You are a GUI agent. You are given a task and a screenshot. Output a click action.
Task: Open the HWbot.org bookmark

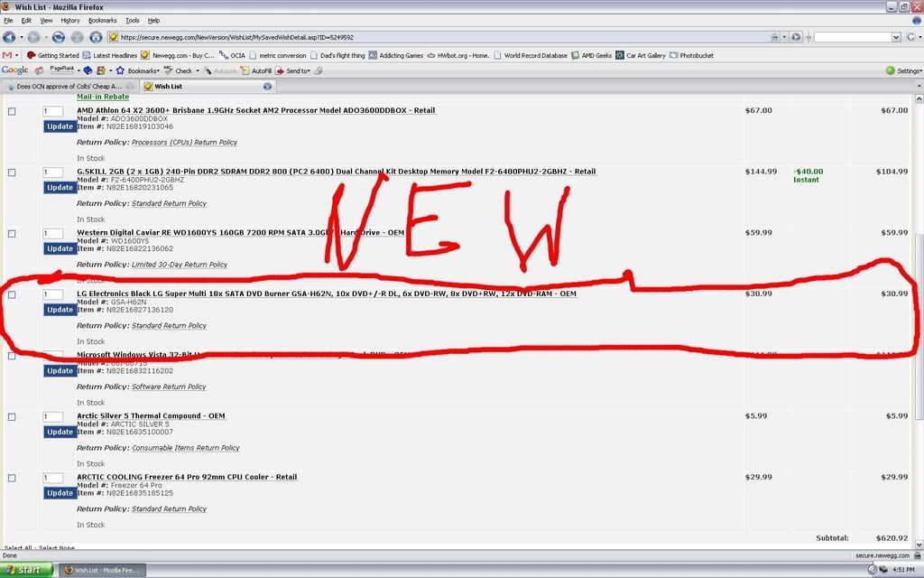(x=458, y=55)
